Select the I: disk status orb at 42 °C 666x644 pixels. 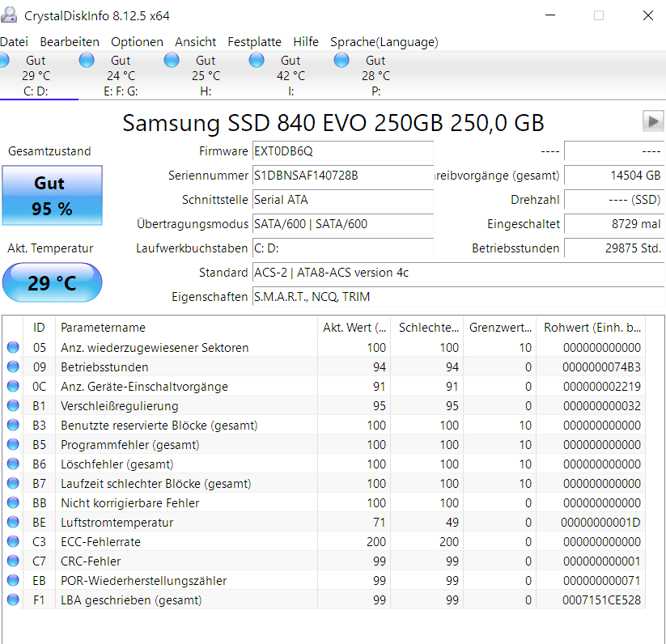click(257, 60)
